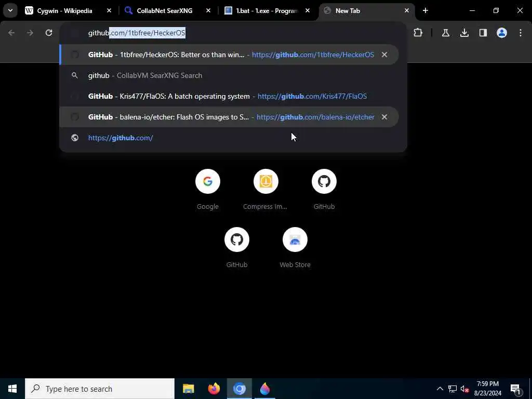
Task: Open the Google shortcut tile
Action: pyautogui.click(x=208, y=190)
